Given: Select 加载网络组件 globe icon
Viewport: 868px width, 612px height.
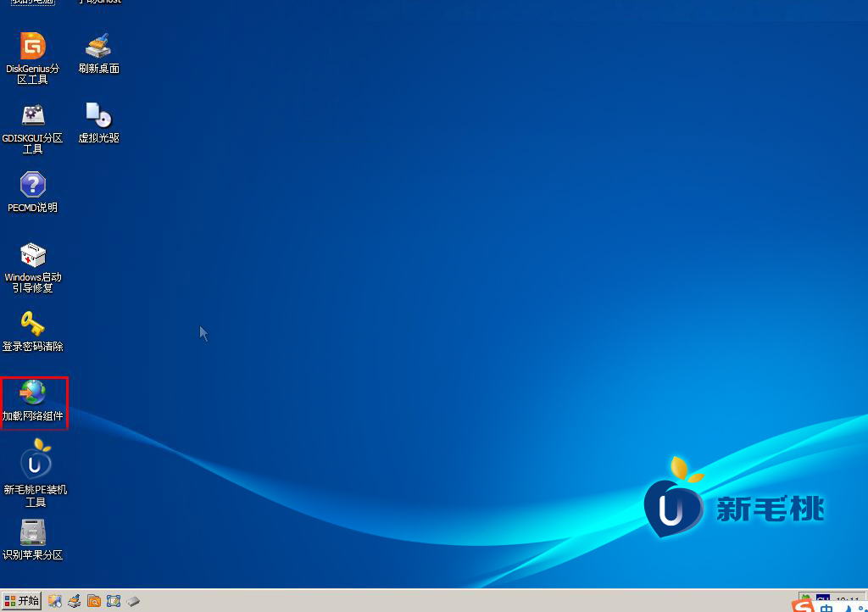Looking at the screenshot, I should tap(33, 401).
